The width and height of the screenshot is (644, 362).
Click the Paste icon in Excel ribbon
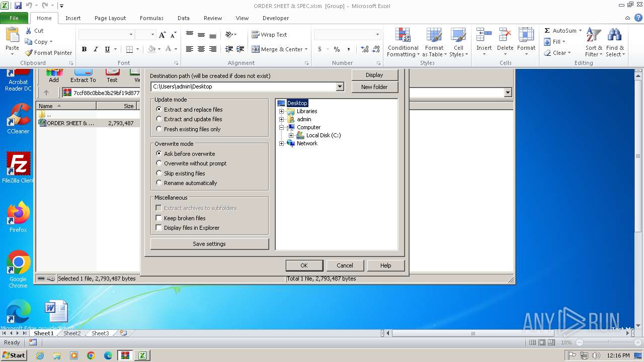[12, 35]
